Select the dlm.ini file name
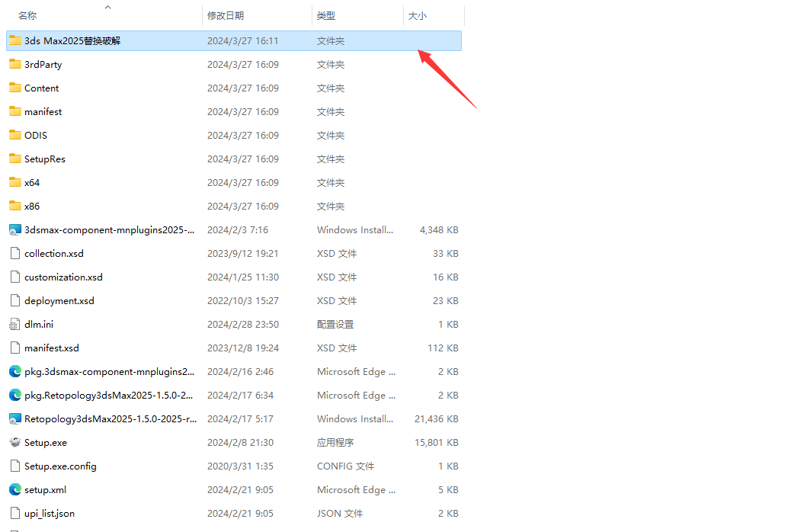Screen dimensions: 807x532 click(39, 325)
